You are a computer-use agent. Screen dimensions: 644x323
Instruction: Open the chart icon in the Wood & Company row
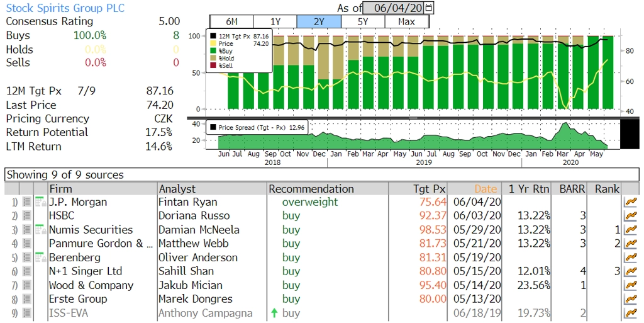[x=630, y=285]
